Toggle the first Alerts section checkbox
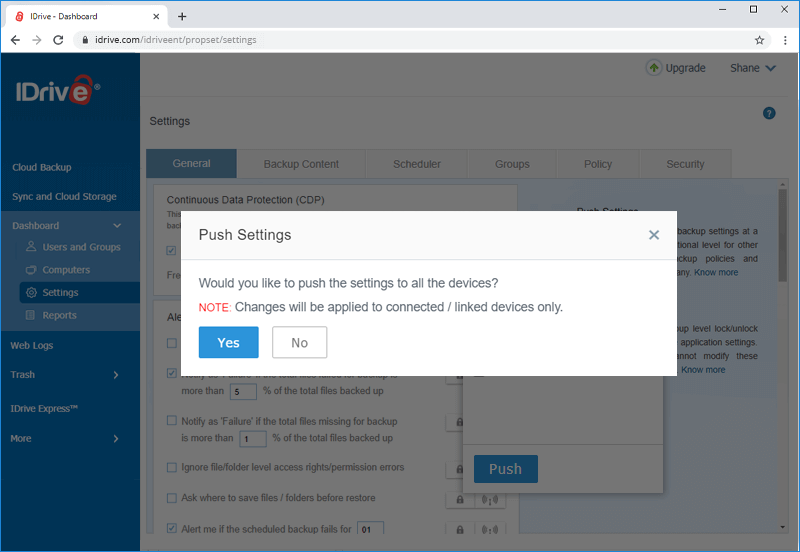 click(x=172, y=343)
